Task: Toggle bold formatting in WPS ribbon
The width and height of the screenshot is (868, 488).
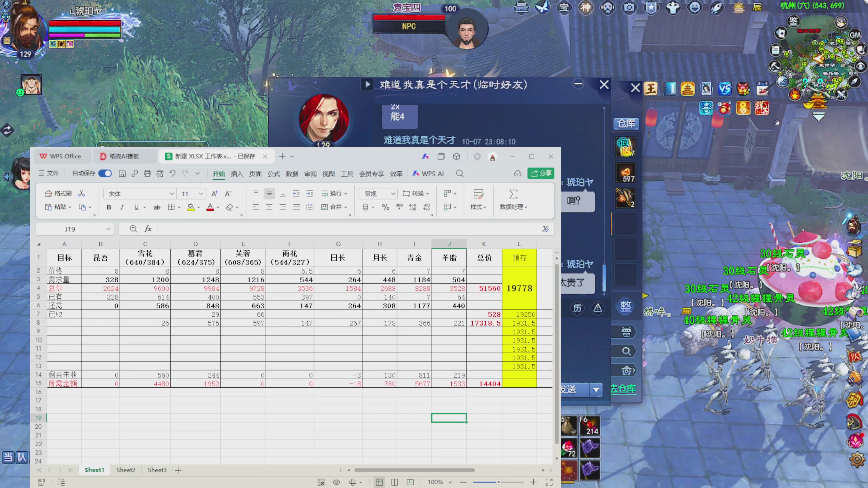Action: point(109,207)
